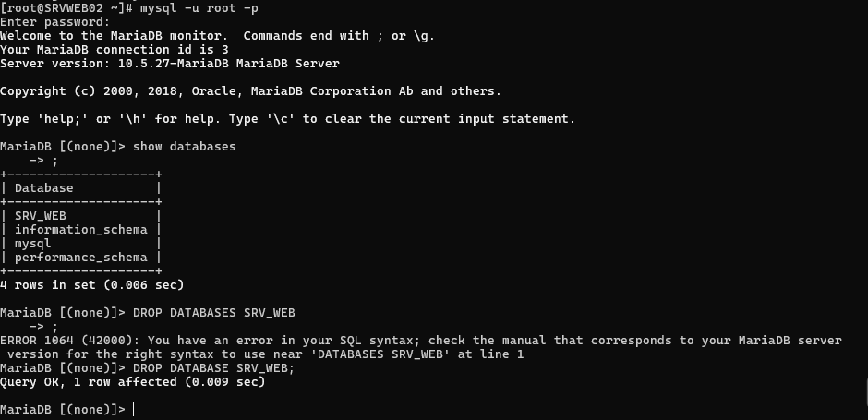The height and width of the screenshot is (420, 868).
Task: Click the 'DROP DATABASES SRV_WEB' failed command
Action: [213, 313]
